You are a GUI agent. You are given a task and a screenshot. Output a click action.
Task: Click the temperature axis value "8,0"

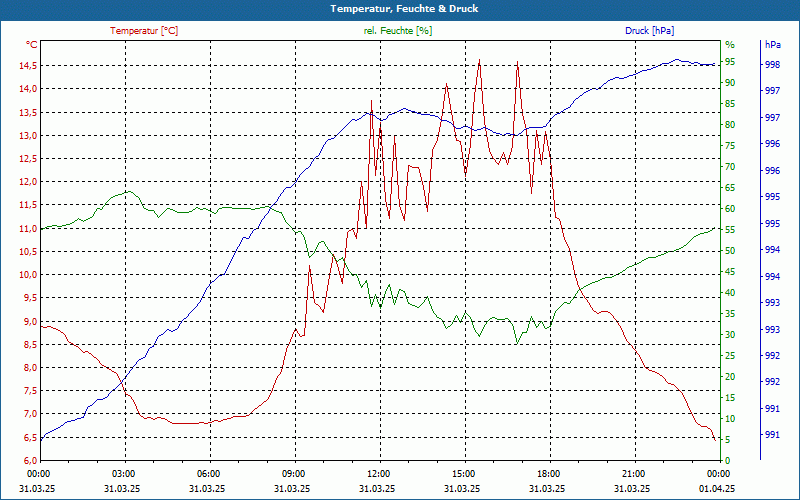click(x=30, y=368)
